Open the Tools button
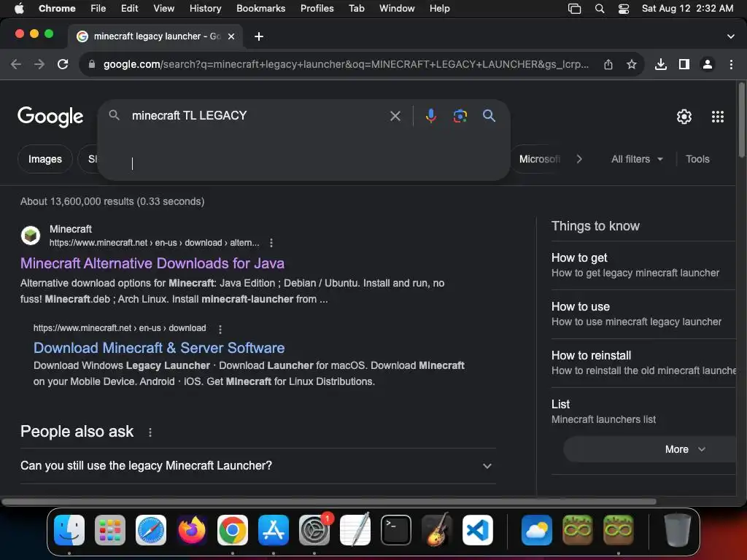Screen dimensions: 747x560 click(697, 159)
